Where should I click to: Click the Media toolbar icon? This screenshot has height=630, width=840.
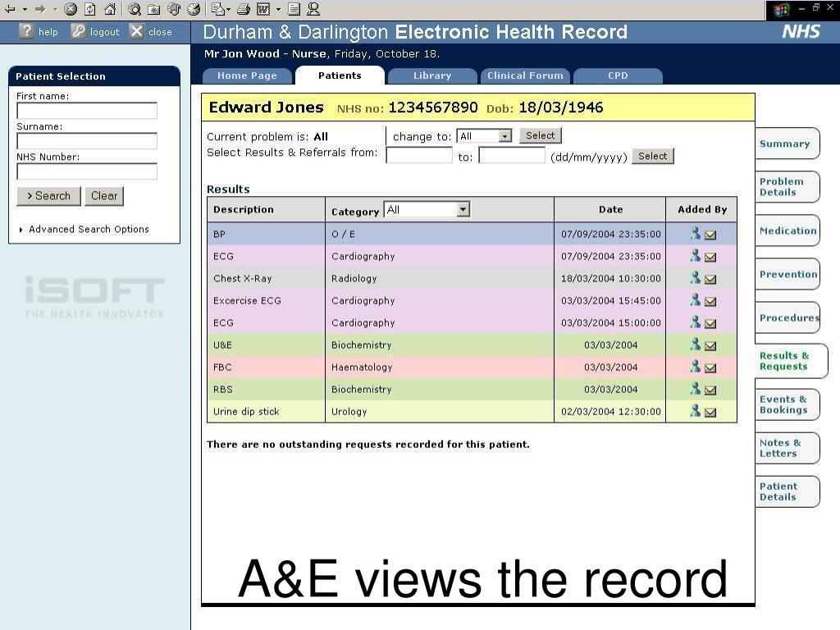pyautogui.click(x=174, y=8)
